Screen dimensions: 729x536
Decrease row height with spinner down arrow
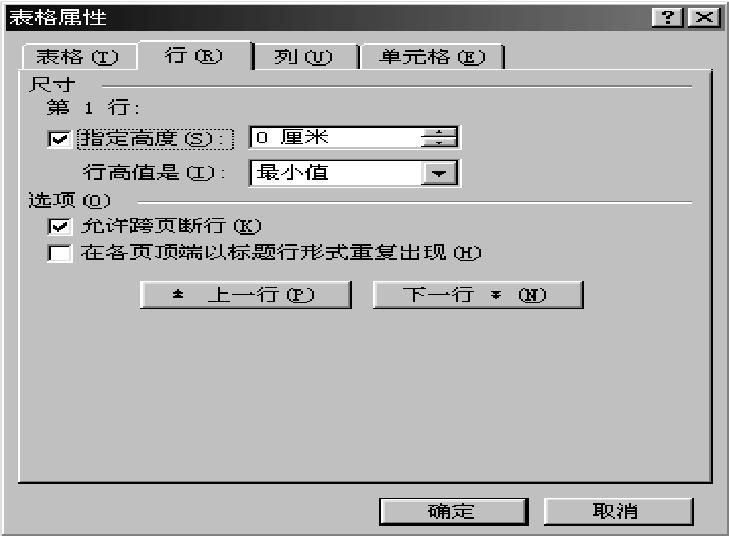click(x=439, y=142)
